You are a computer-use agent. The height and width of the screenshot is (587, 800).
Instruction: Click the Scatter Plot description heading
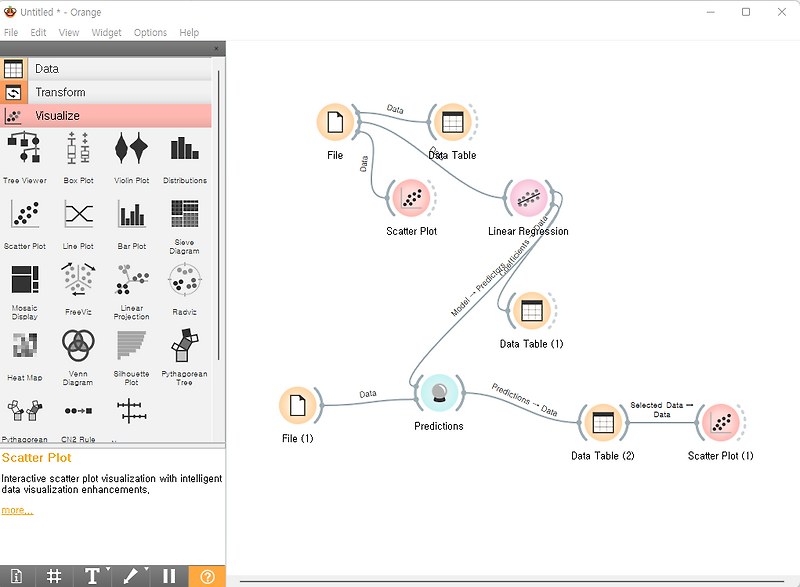click(x=37, y=457)
